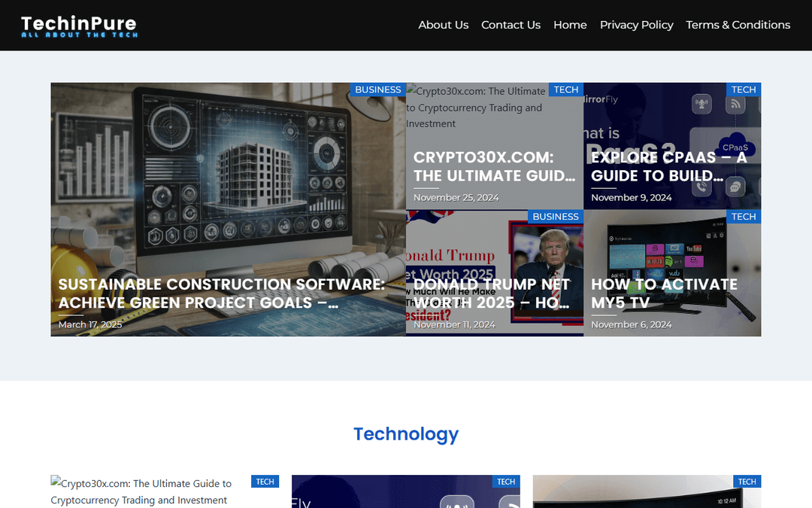This screenshot has height=508, width=812.
Task: Click the TechinPure site logo
Action: [x=79, y=26]
